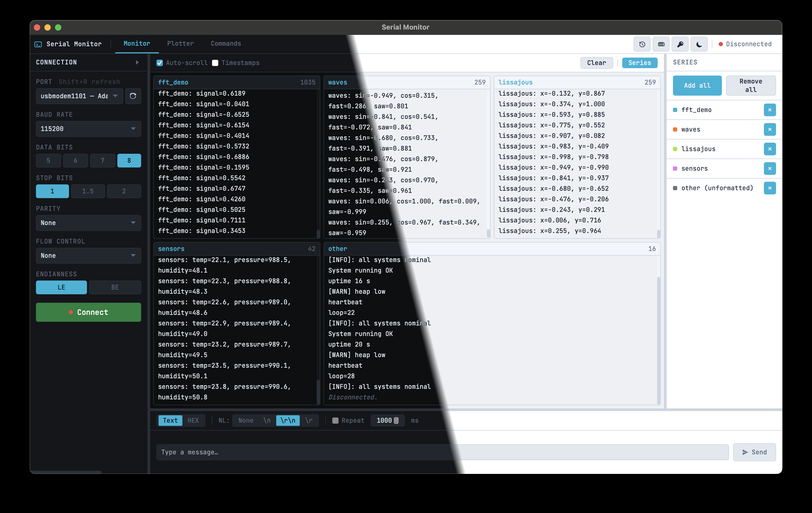Viewport: 812px width, 513px height.
Task: Click the red Disconnected status dot
Action: pyautogui.click(x=721, y=44)
